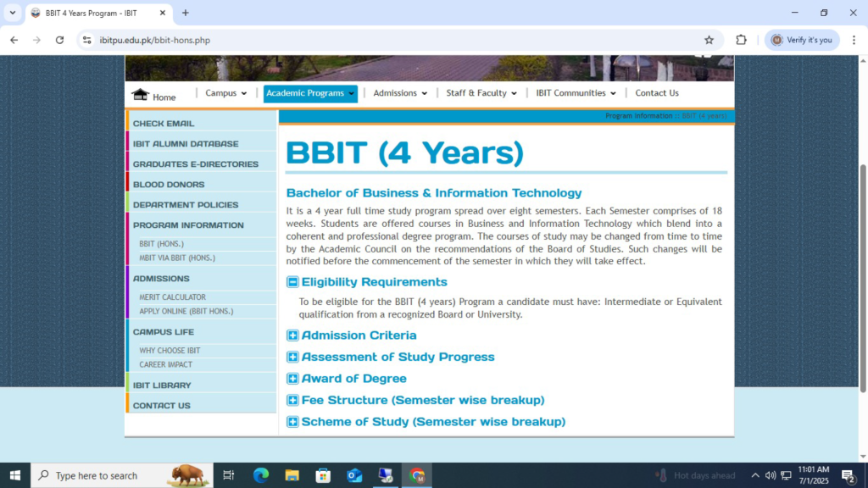Image resolution: width=868 pixels, height=488 pixels.
Task: Click Verify it's you profile button
Action: pos(802,40)
